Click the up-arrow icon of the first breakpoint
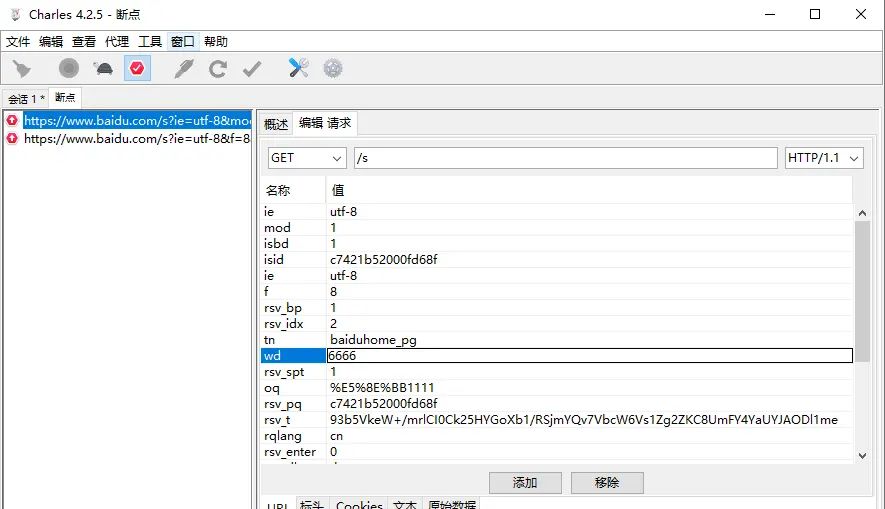This screenshot has width=885, height=509. pos(12,120)
